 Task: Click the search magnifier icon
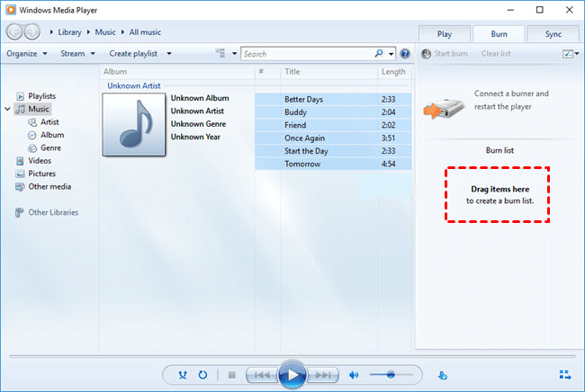[379, 53]
